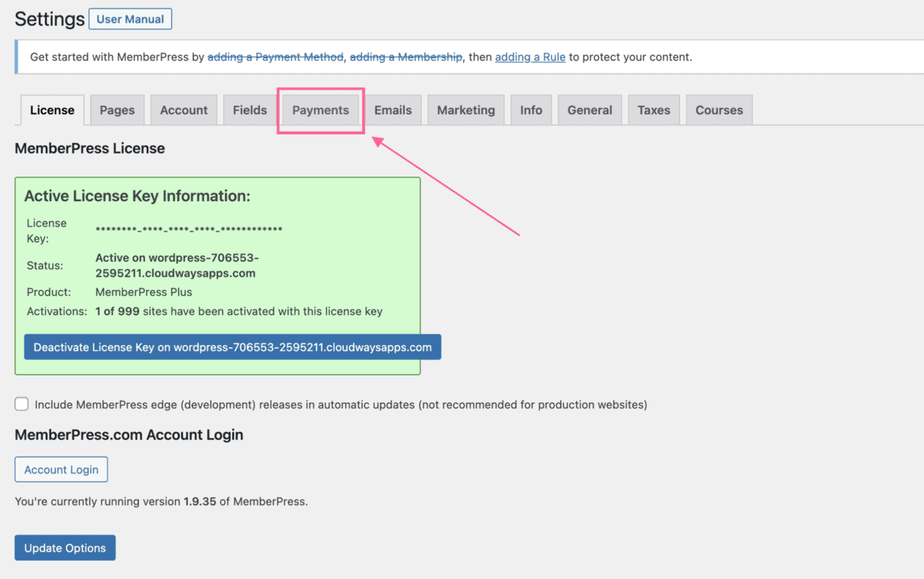Click the '1 of 999 sites' activations text
This screenshot has height=579, width=924.
pyautogui.click(x=239, y=311)
